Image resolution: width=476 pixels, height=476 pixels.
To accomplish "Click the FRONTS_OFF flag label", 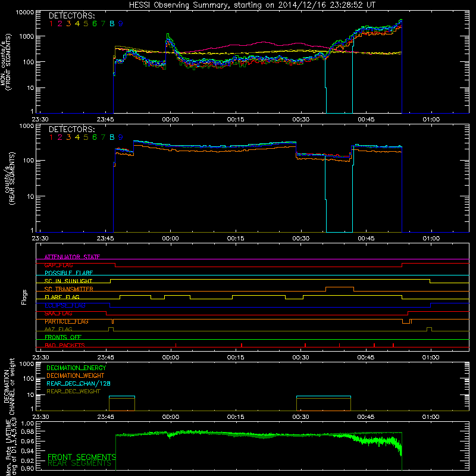I will click(63, 337).
